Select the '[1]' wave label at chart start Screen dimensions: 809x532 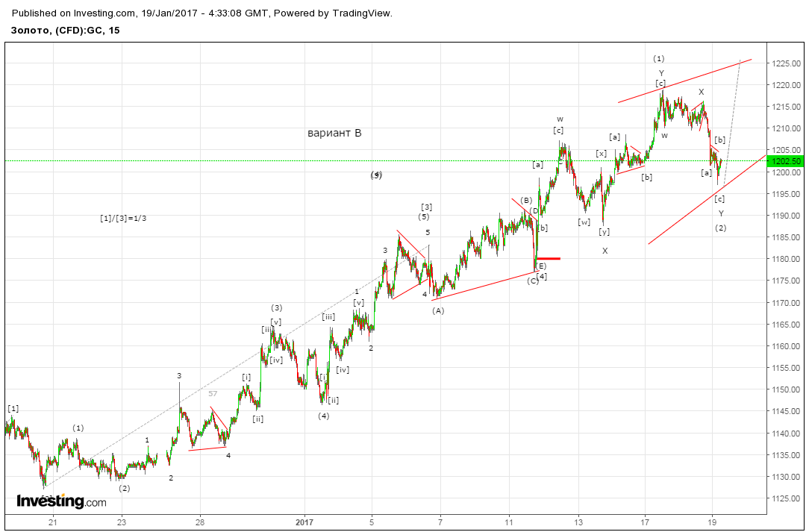[x=13, y=409]
